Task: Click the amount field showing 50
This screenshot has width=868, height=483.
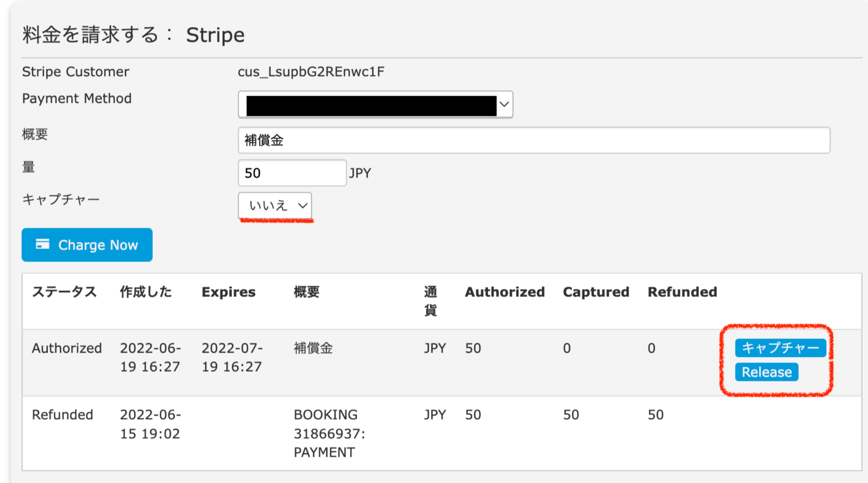Action: click(x=292, y=173)
